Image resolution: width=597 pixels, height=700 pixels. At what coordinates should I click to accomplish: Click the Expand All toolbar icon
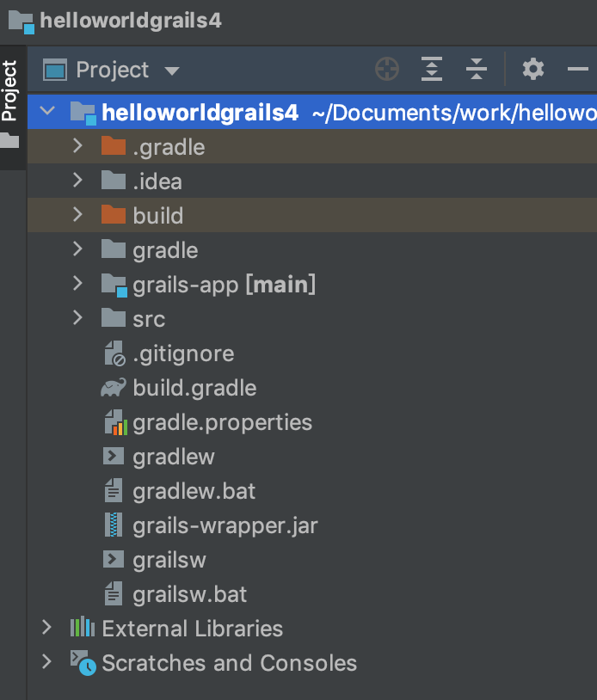click(x=432, y=69)
